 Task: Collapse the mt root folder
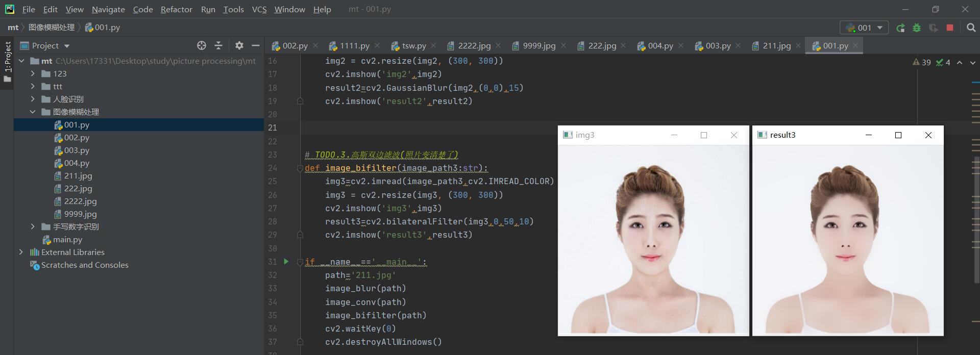[x=21, y=61]
